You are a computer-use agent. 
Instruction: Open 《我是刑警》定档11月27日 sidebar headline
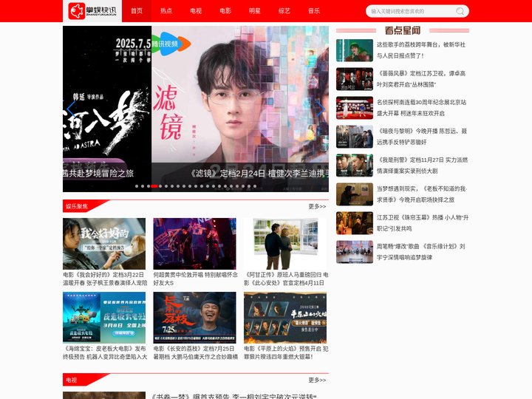[422, 166]
